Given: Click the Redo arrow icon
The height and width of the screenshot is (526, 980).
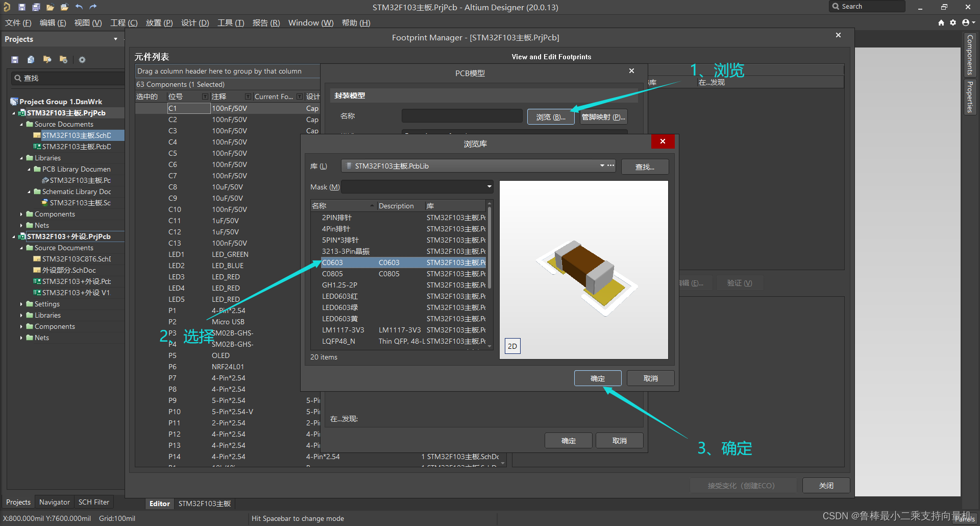Looking at the screenshot, I should pos(93,7).
